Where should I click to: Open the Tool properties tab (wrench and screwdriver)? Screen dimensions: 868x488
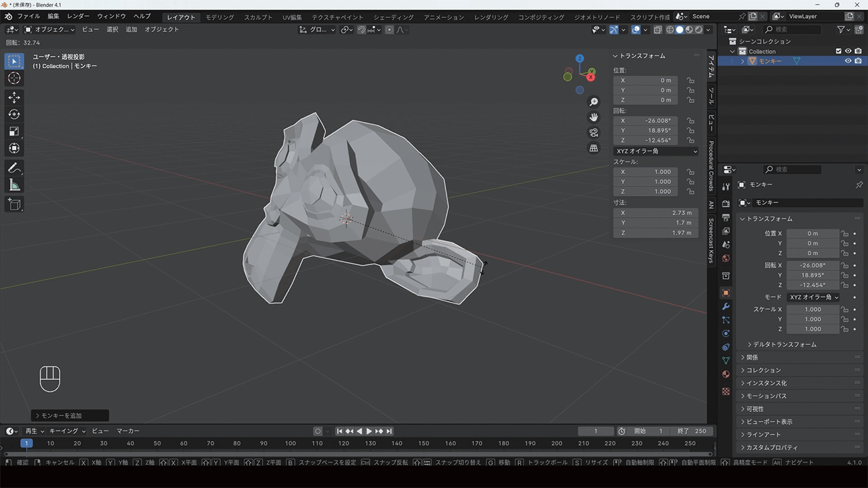726,187
